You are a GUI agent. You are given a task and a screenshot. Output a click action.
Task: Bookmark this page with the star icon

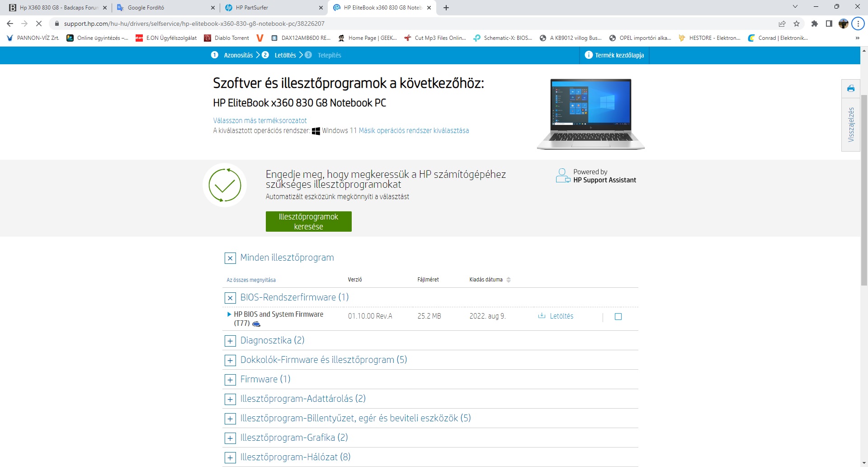[x=797, y=24]
